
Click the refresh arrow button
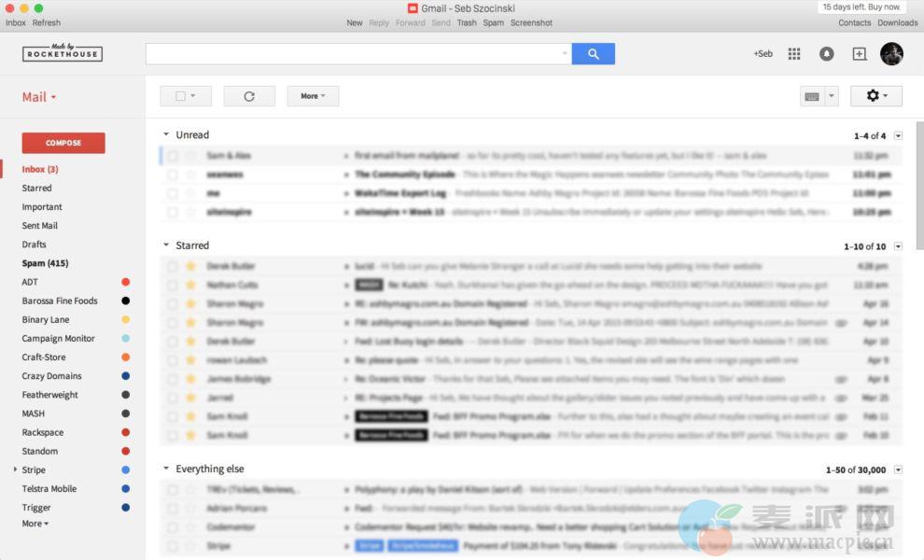(x=249, y=96)
